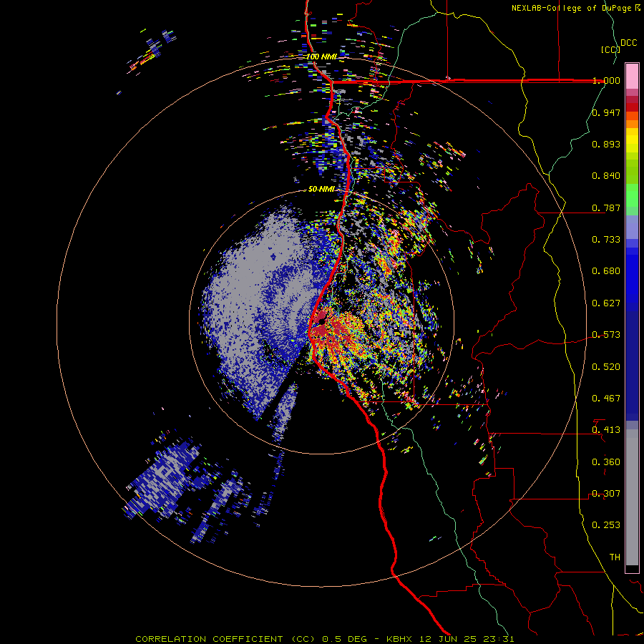The width and height of the screenshot is (644, 644).
Task: Click the TH legend label
Action: (615, 557)
